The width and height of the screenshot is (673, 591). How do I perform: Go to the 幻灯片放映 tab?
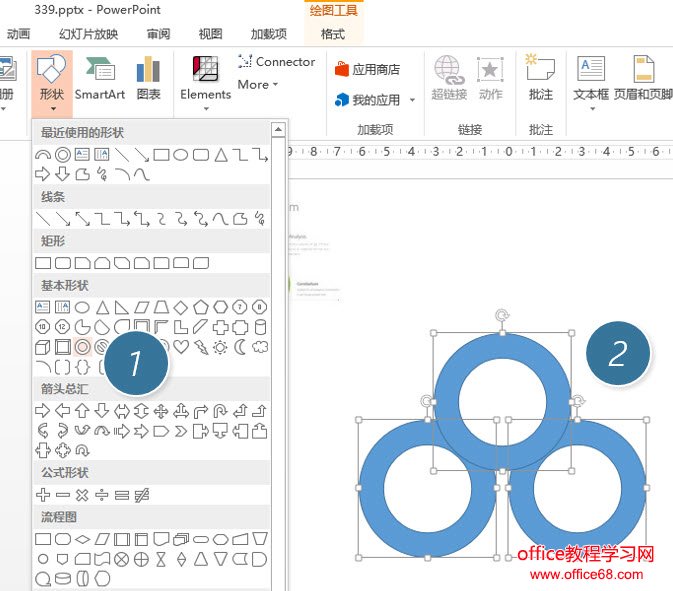point(88,34)
